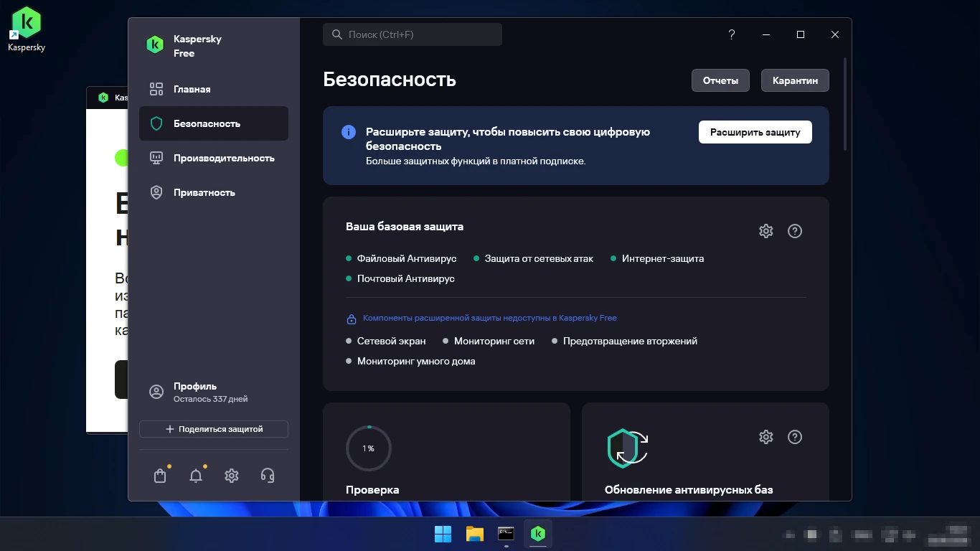Click the database update shield icon
Viewport: 980px width, 551px height.
point(628,448)
